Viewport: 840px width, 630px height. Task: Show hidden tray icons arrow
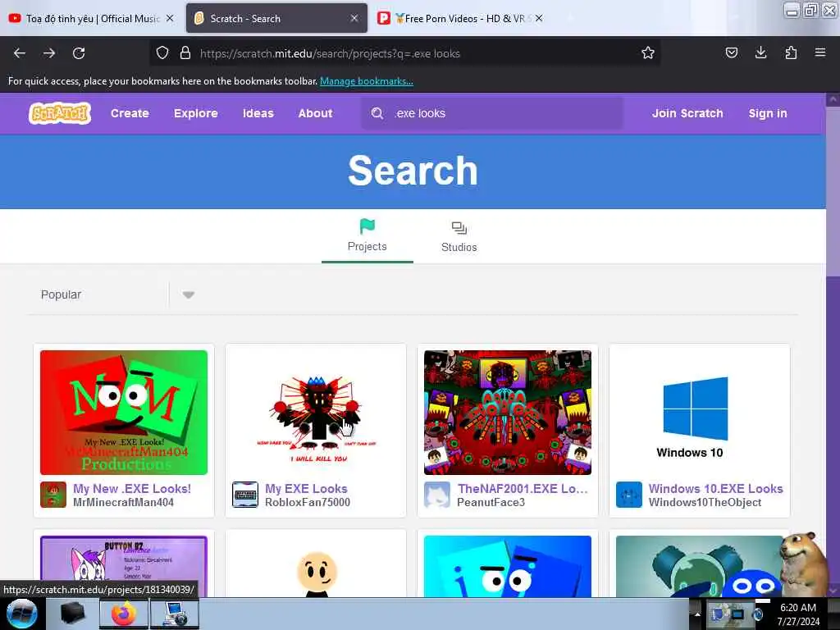tap(697, 614)
